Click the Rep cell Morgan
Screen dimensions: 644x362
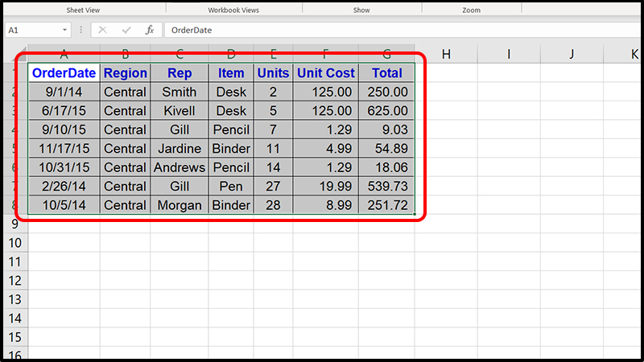click(x=180, y=205)
